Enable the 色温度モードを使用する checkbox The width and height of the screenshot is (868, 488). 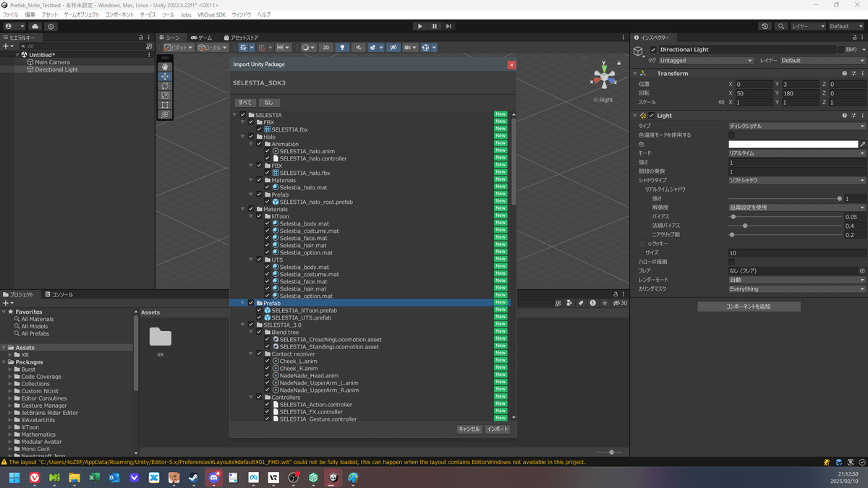tap(731, 134)
